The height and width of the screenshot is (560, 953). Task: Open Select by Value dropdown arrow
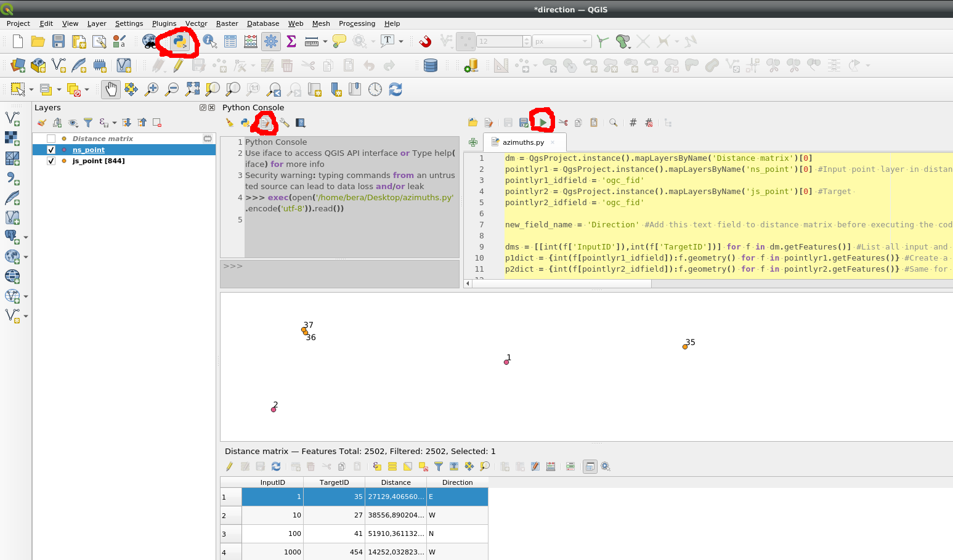[x=59, y=89]
